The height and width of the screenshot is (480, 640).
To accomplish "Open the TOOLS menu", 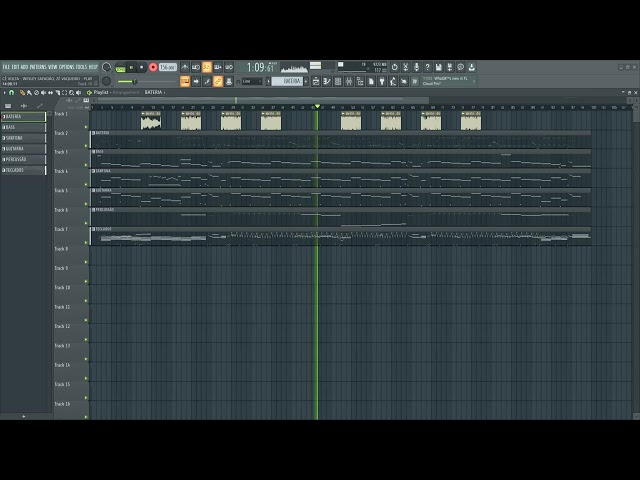I will point(82,67).
